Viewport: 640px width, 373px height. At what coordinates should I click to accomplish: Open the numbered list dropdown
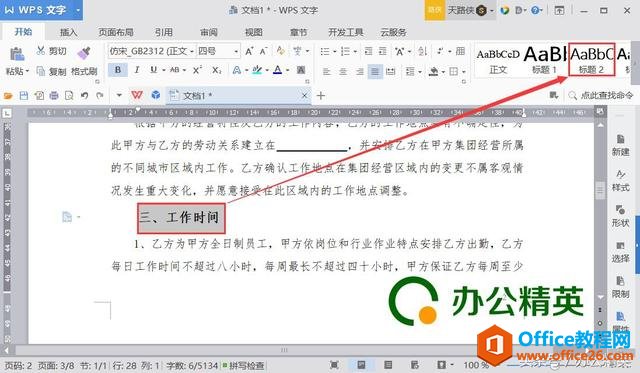[355, 51]
